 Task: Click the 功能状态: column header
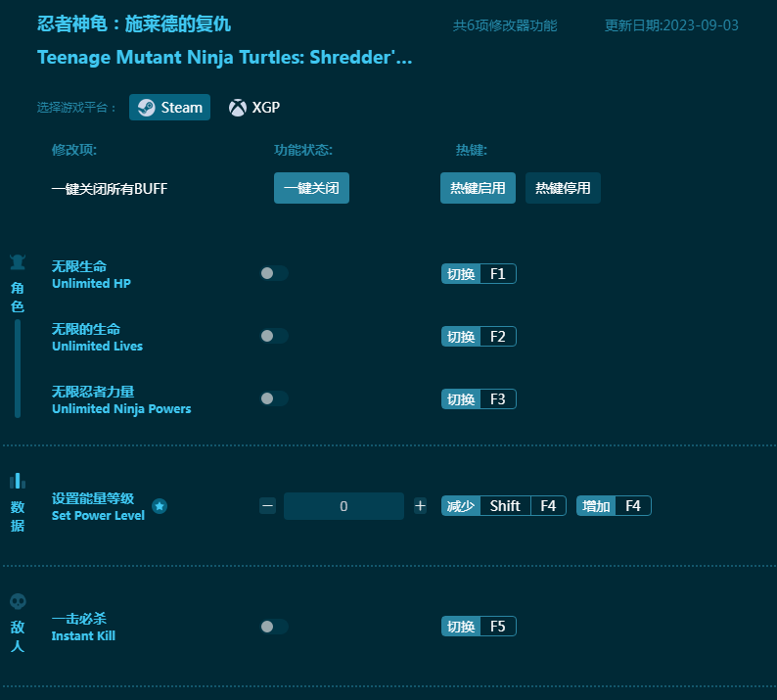tap(303, 150)
